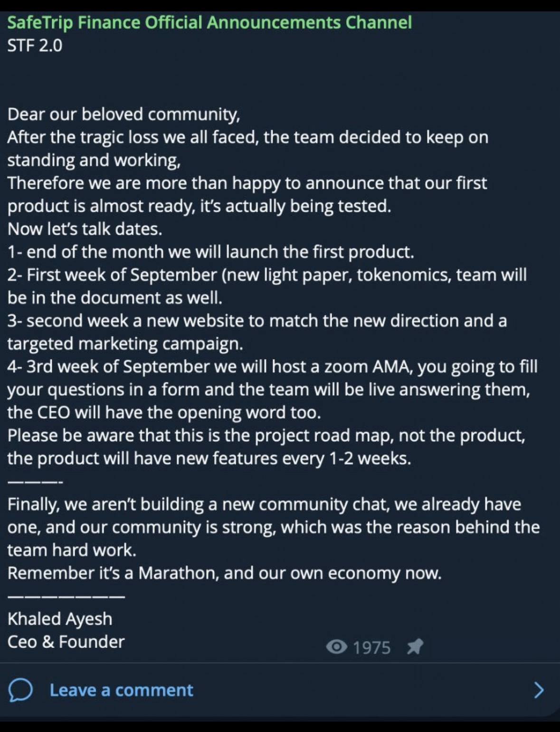Viewport: 560px width, 732px height.
Task: Tap the comment bubble at bottom left
Action: click(21, 691)
